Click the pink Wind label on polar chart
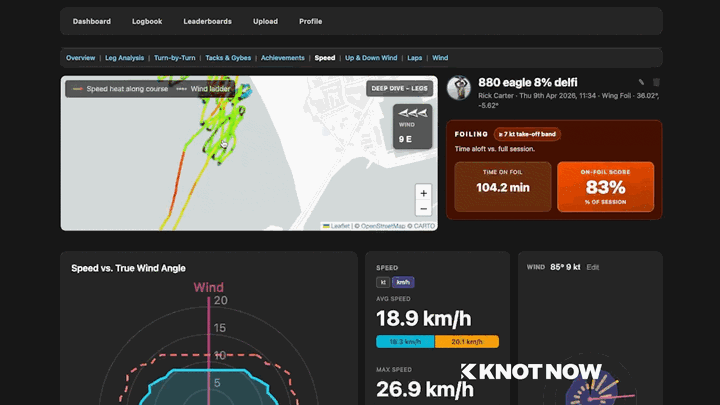The width and height of the screenshot is (720, 405). pyautogui.click(x=208, y=287)
